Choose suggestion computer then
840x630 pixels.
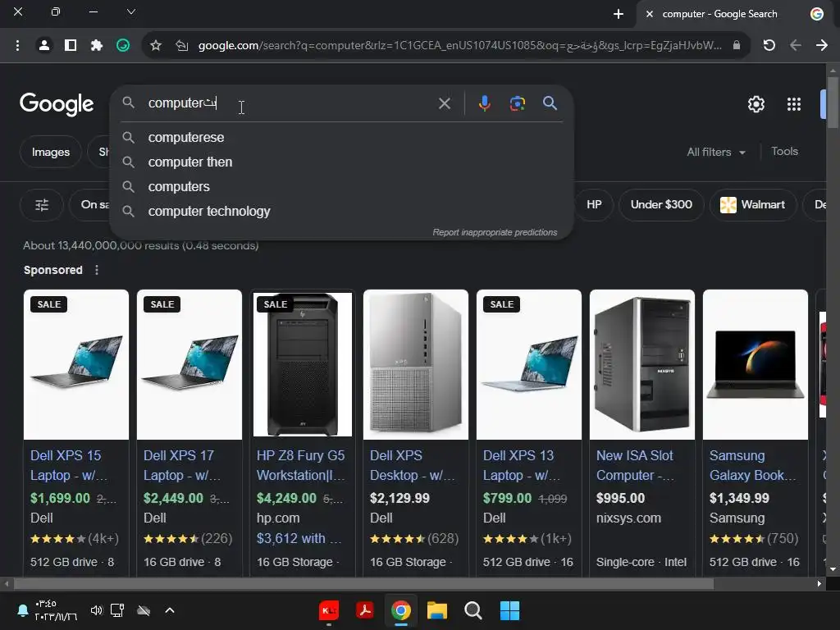click(342, 162)
